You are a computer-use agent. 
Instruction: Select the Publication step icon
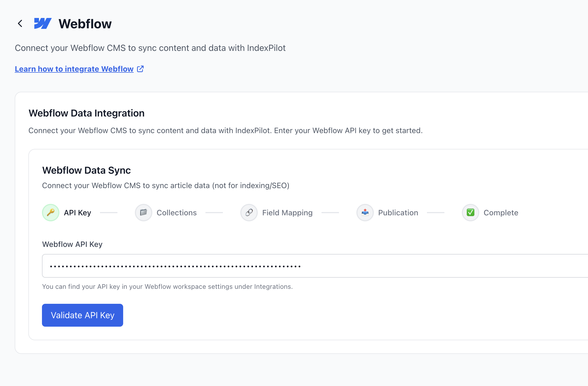pyautogui.click(x=365, y=213)
